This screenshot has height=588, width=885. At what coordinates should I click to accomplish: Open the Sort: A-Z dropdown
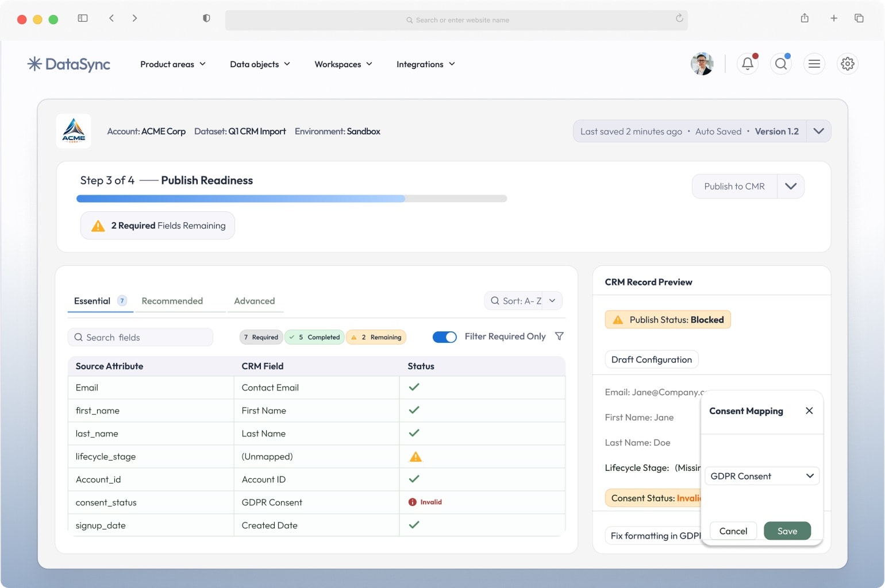click(523, 301)
